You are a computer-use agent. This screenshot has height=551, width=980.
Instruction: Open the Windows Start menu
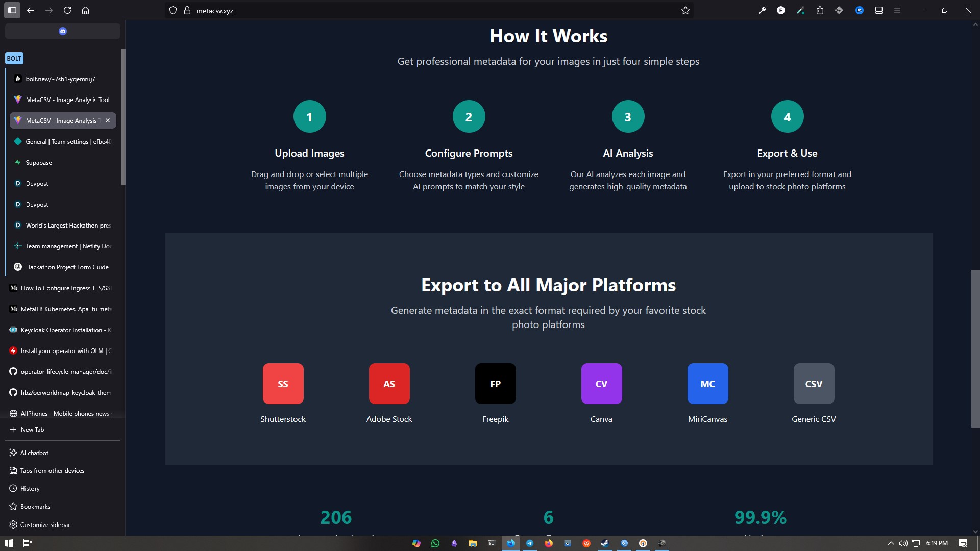(9, 543)
